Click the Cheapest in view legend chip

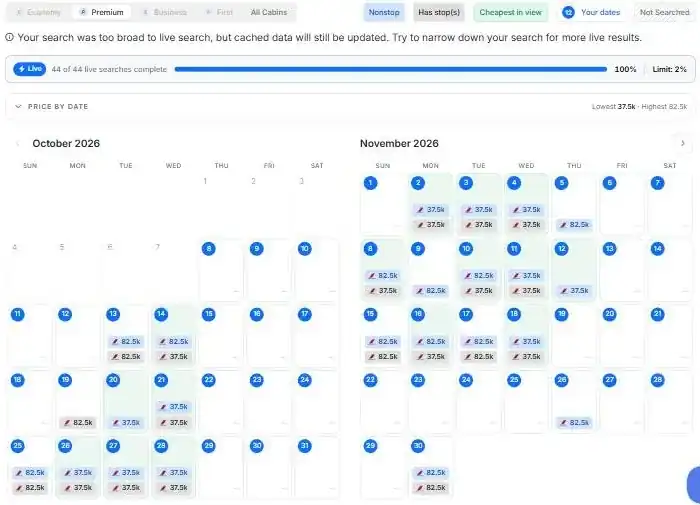pyautogui.click(x=510, y=12)
